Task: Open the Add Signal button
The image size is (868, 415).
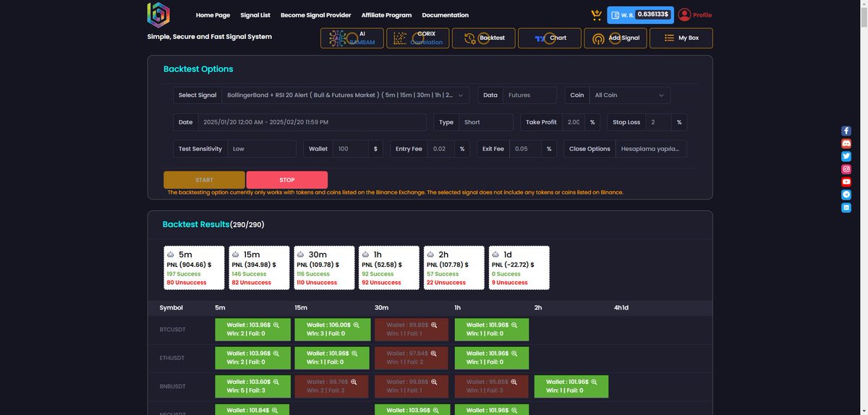Action: [616, 38]
